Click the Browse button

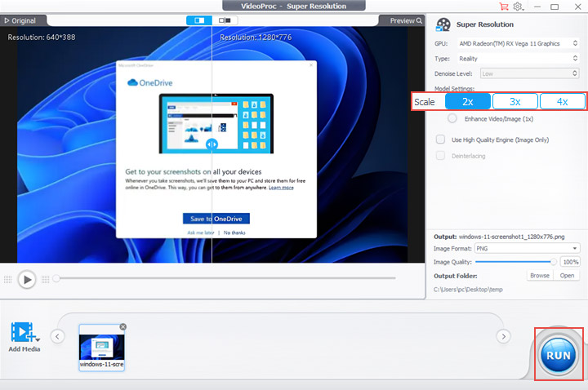(x=540, y=275)
